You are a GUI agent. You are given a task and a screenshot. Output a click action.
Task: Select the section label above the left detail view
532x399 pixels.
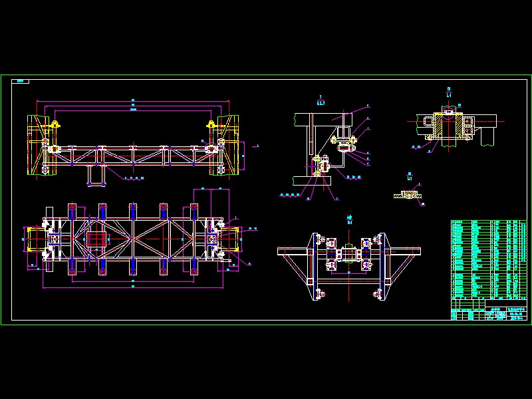point(320,97)
